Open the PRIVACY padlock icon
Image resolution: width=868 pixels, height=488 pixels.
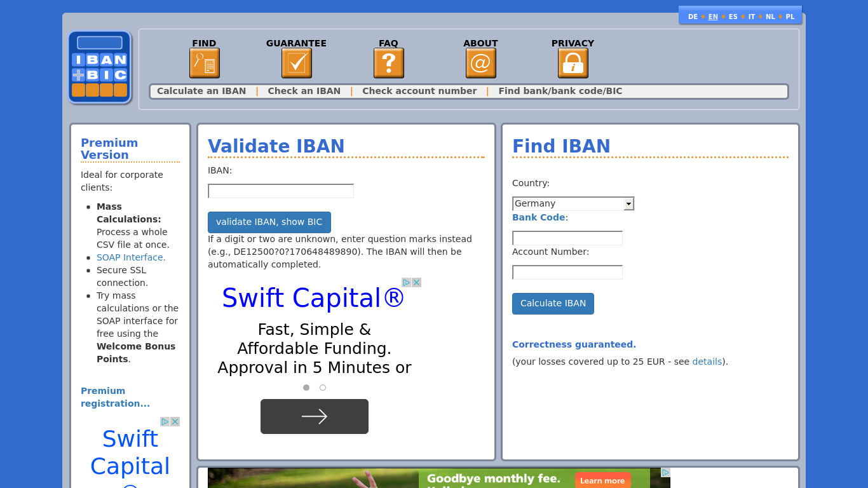click(x=573, y=62)
